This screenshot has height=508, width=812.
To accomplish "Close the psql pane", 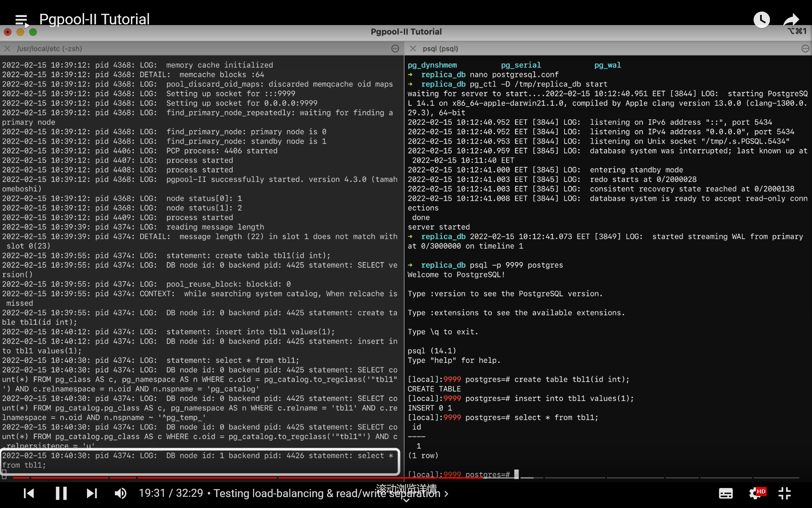I will (413, 49).
